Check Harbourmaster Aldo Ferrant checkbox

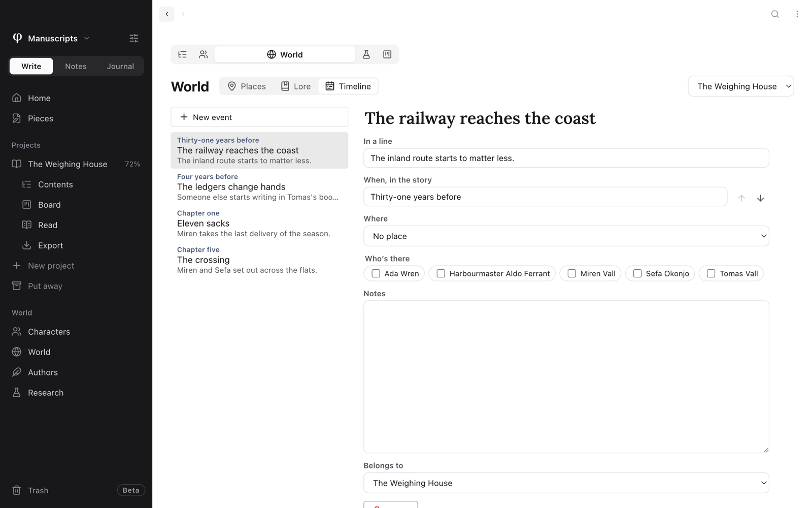[441, 273]
